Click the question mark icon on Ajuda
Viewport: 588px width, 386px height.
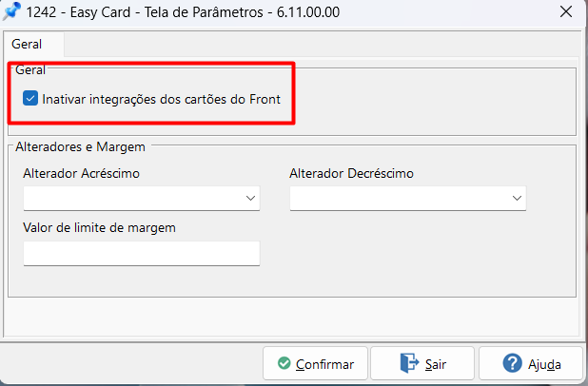[x=512, y=364]
